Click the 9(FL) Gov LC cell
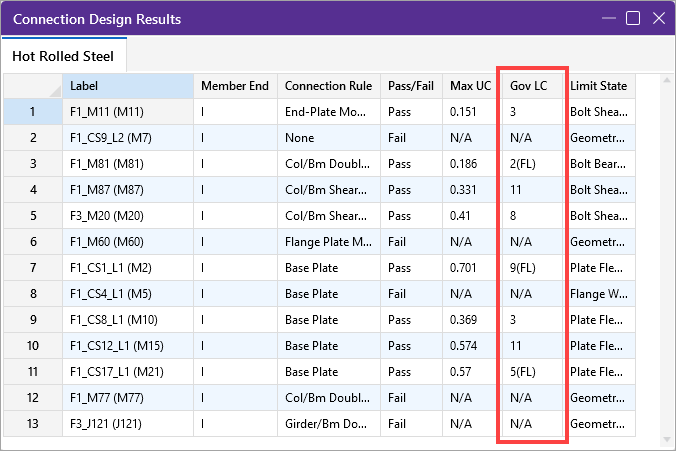 (532, 268)
